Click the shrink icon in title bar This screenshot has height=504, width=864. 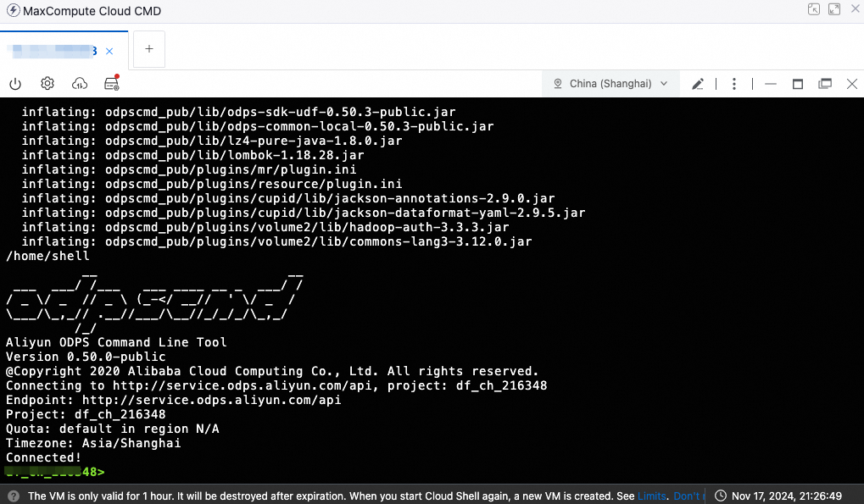814,10
